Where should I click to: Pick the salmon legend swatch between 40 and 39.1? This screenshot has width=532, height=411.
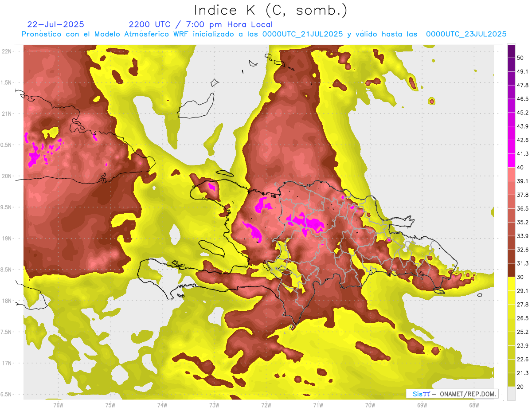[512, 174]
